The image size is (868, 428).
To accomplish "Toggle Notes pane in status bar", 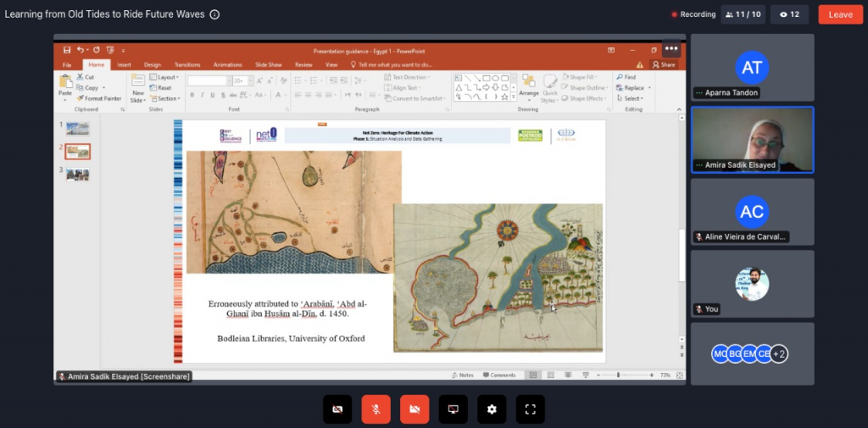I will pos(463,375).
